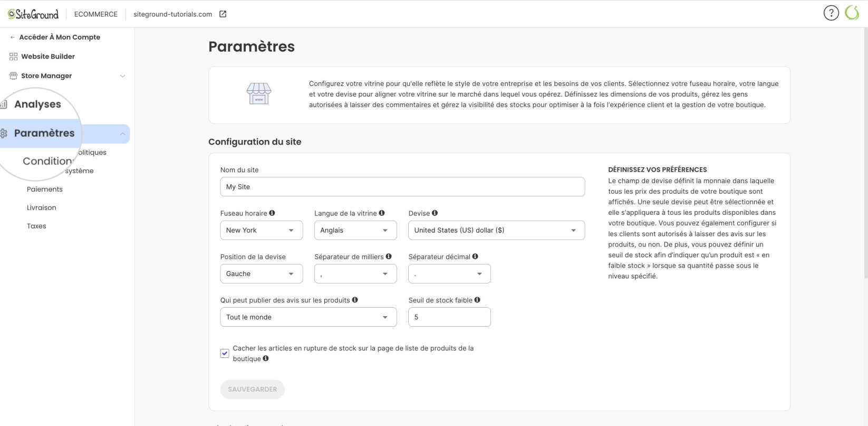Click the SiteGround logo

(33, 14)
